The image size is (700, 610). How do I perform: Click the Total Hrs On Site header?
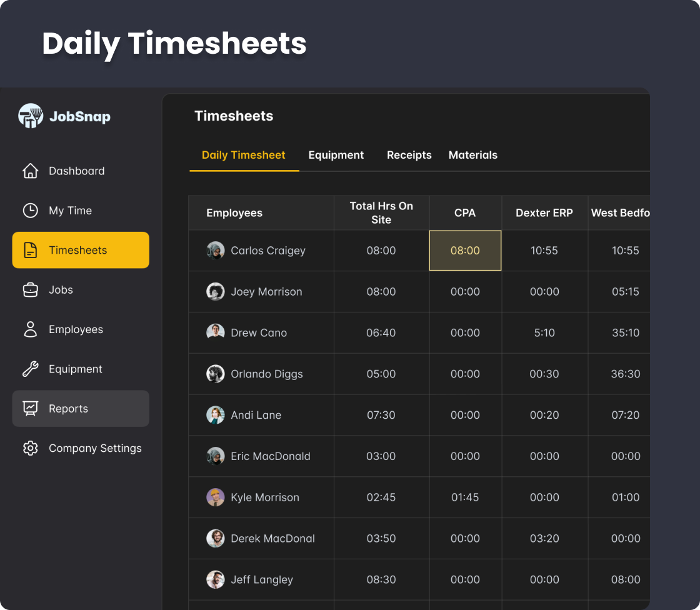click(x=381, y=213)
